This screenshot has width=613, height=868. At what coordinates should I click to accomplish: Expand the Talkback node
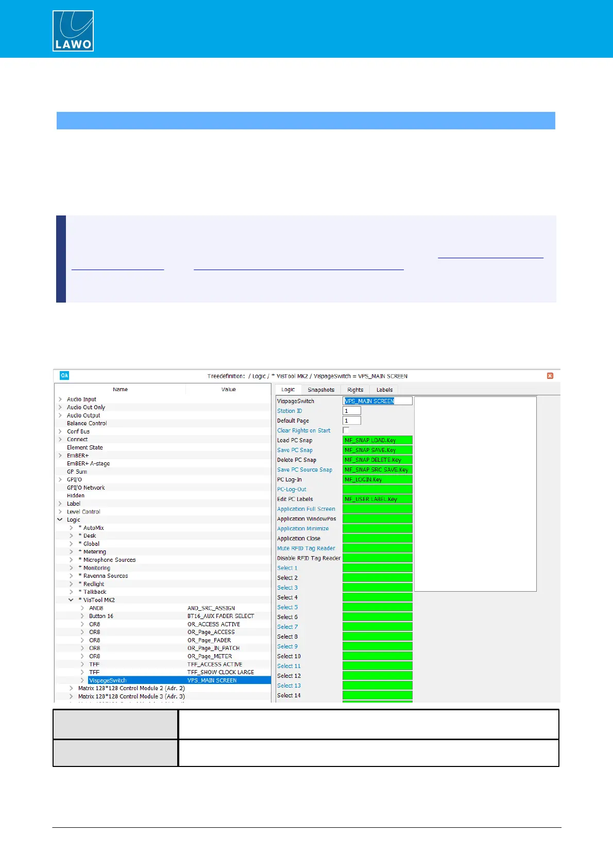(x=71, y=592)
